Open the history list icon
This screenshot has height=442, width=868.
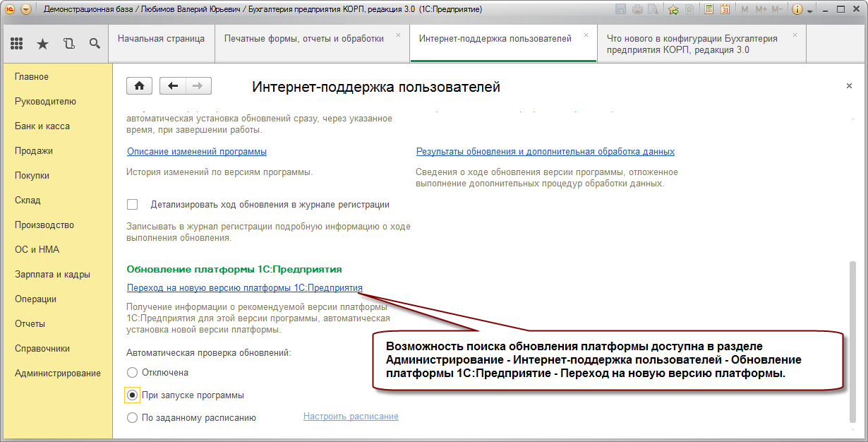tap(68, 44)
